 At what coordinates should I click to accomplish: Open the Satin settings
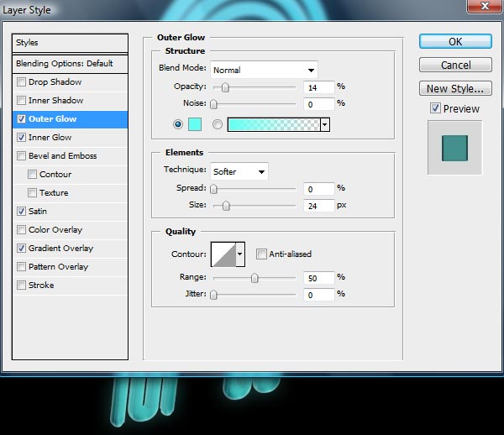[x=38, y=211]
